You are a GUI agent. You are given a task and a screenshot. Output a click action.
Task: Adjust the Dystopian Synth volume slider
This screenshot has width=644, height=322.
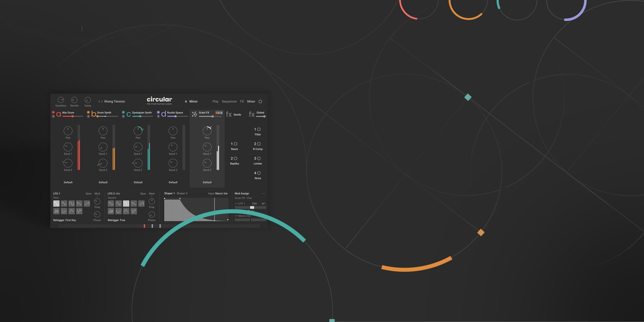point(140,116)
